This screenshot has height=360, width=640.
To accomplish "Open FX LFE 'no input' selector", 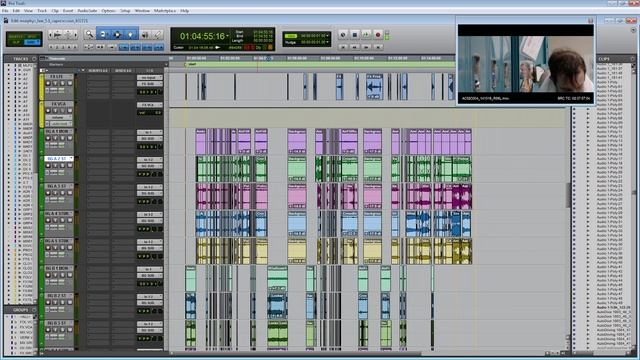I will tap(149, 78).
